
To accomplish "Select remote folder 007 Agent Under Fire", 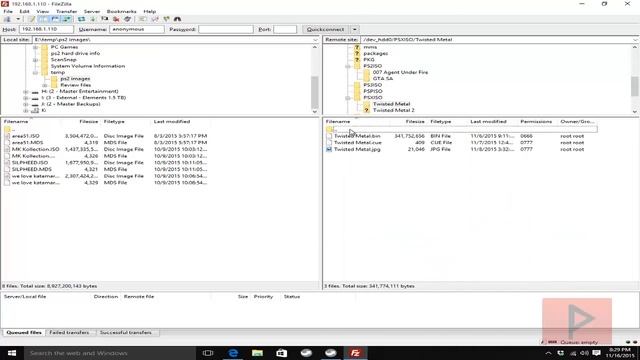I will pos(400,72).
